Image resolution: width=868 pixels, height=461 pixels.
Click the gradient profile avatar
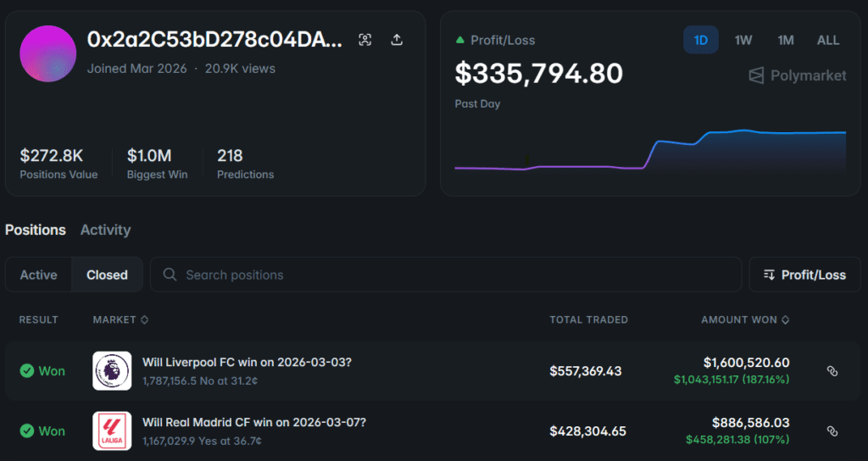pos(48,54)
